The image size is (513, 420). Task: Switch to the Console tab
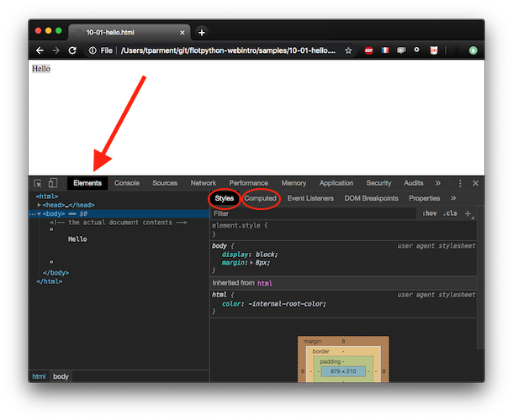[x=127, y=183]
